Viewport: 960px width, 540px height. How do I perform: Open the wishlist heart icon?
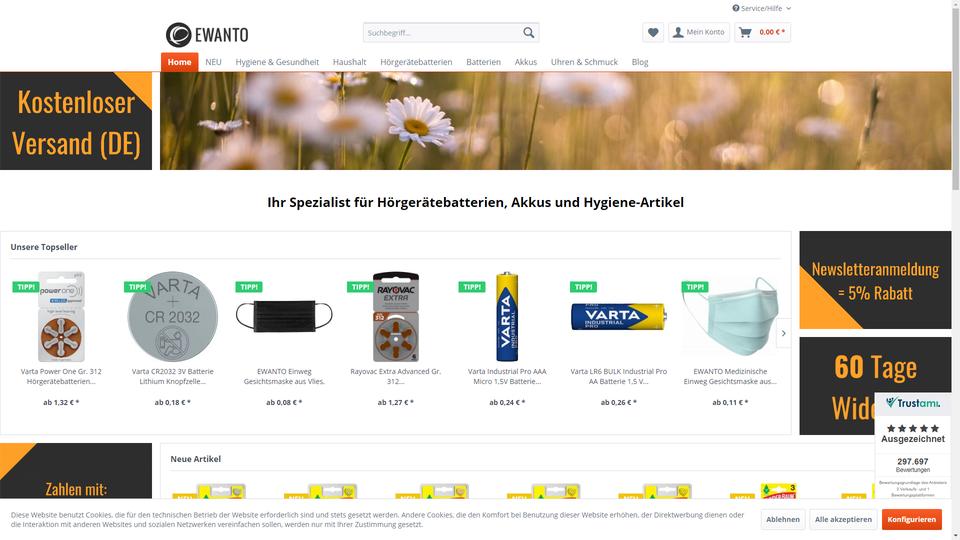[x=653, y=32]
